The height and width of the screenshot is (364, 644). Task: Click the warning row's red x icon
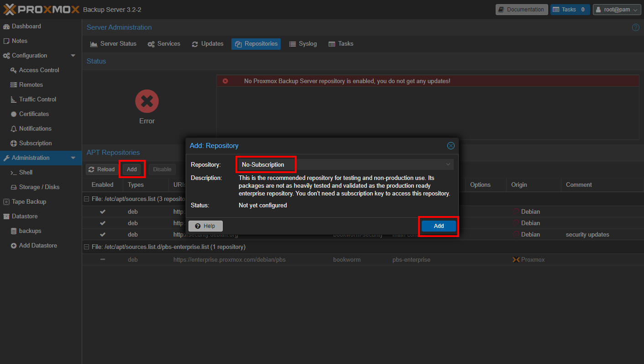tap(225, 81)
